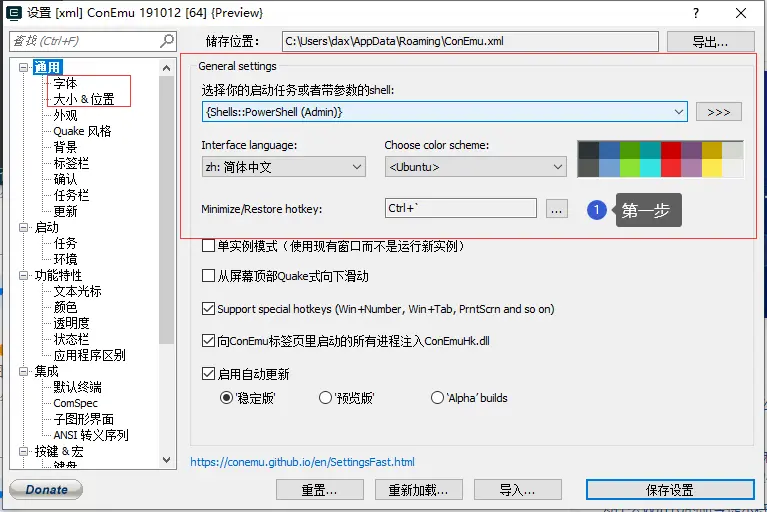The height and width of the screenshot is (512, 767).
Task: Open 外观 settings page
Action: coord(65,115)
